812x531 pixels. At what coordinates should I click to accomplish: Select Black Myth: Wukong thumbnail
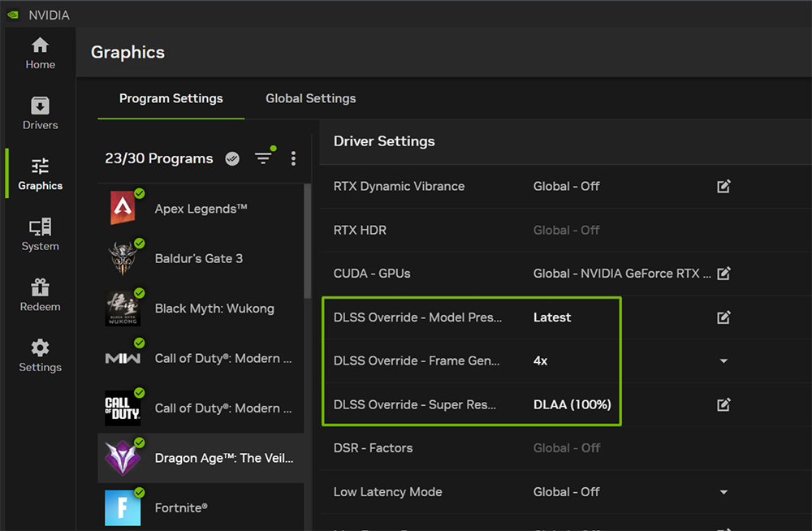[123, 309]
